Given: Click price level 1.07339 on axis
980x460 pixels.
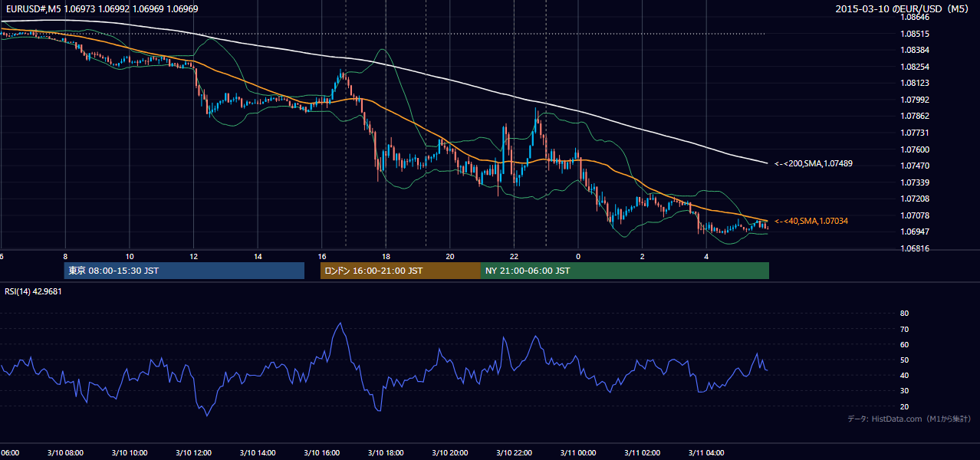Looking at the screenshot, I should pos(916,182).
